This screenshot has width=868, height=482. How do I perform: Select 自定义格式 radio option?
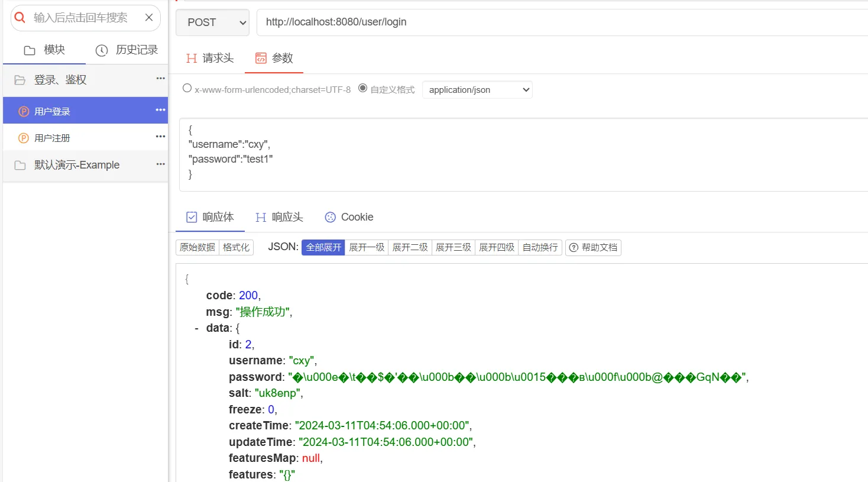363,88
